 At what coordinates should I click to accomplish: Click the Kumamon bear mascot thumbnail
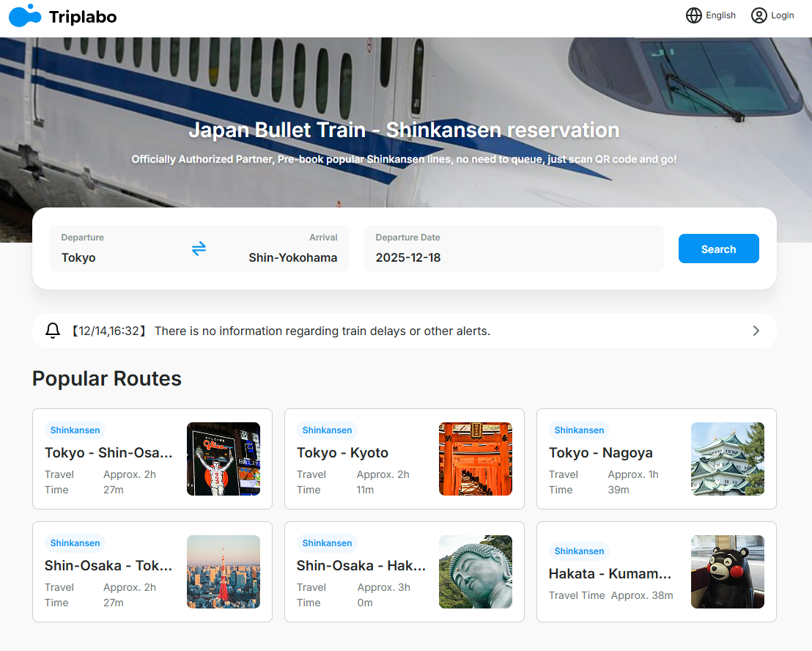point(728,572)
